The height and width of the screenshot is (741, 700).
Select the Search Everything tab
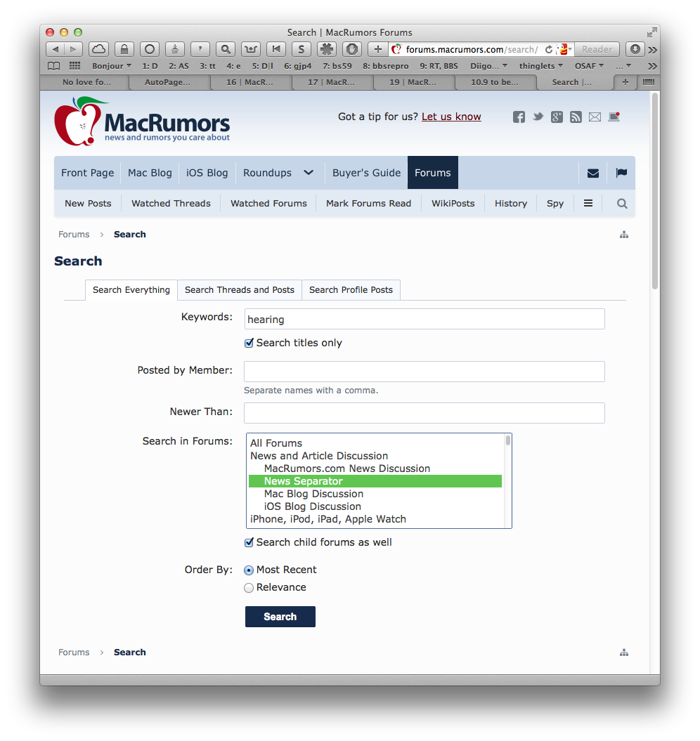pyautogui.click(x=131, y=289)
